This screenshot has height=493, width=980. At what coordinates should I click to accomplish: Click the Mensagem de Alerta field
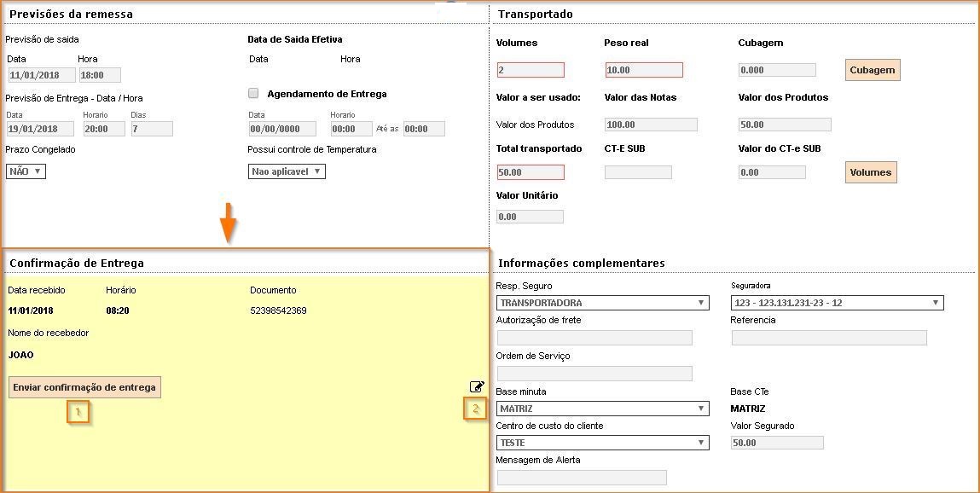click(581, 478)
